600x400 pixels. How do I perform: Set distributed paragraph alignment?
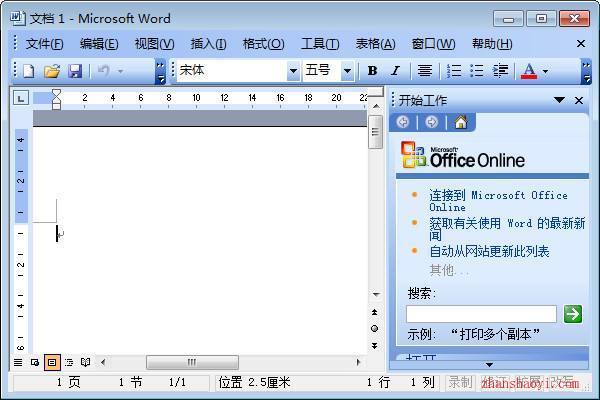click(x=425, y=70)
